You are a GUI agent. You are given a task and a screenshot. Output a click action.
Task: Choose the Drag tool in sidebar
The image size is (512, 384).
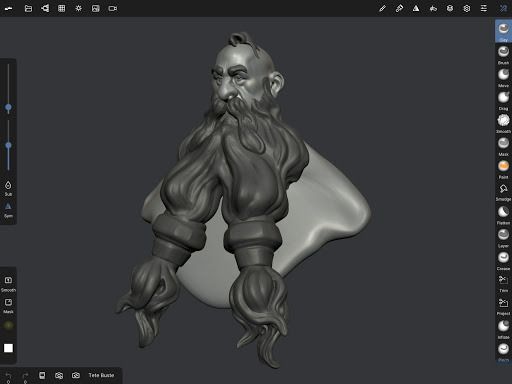coord(503,100)
